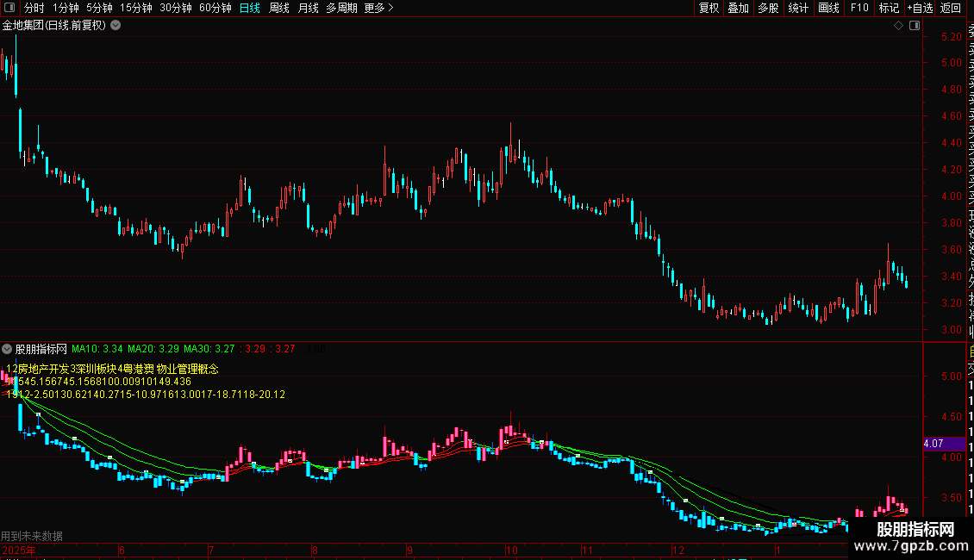Open F10 company information
This screenshot has height=560, width=974.
click(859, 8)
